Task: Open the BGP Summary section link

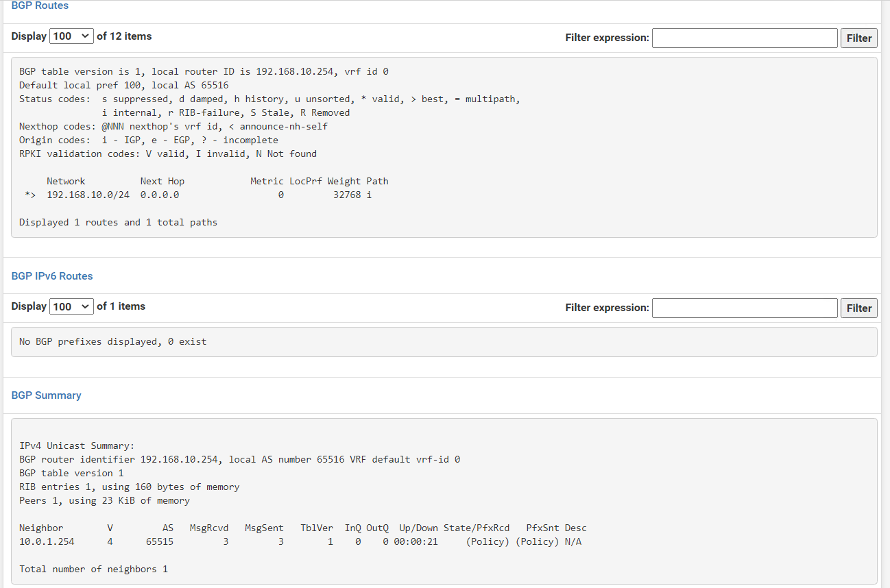Action: click(47, 395)
